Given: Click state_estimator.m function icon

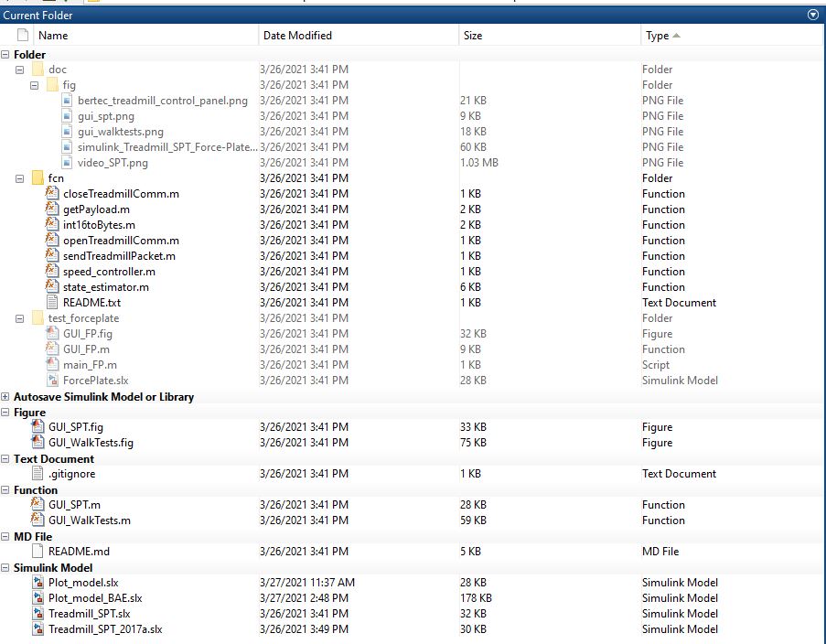Looking at the screenshot, I should 52,286.
